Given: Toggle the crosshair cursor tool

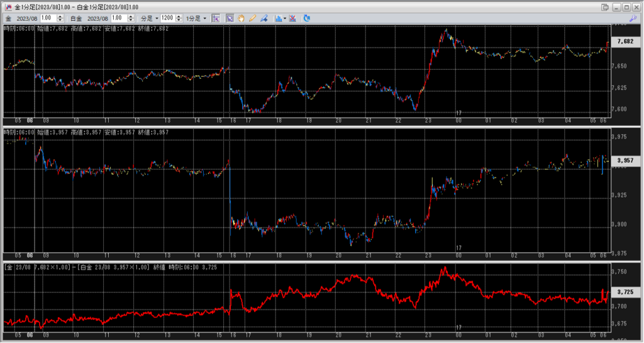Looking at the screenshot, I should 216,18.
